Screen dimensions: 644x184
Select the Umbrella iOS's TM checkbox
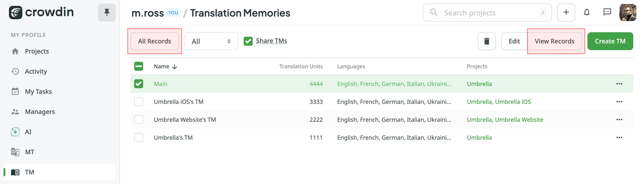(x=138, y=102)
